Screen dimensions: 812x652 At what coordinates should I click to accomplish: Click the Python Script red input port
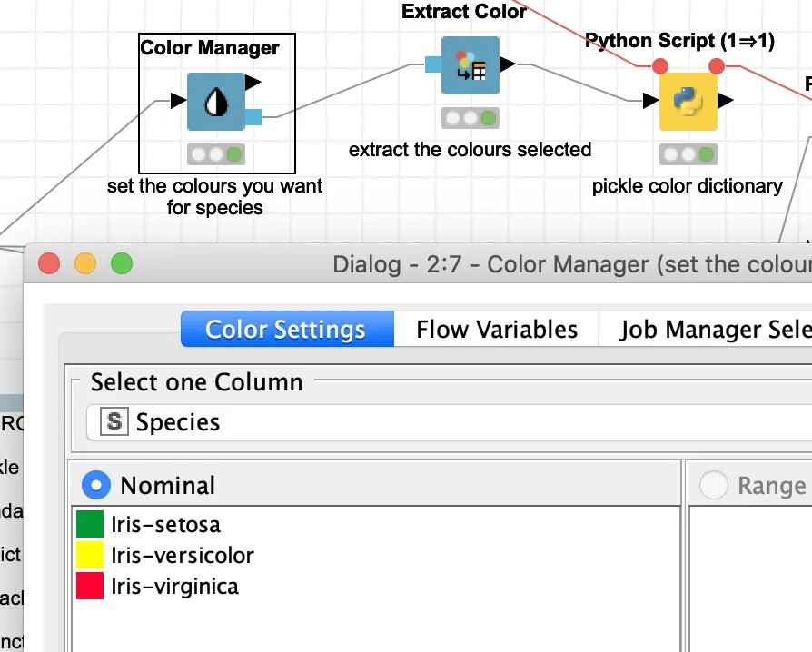click(659, 65)
